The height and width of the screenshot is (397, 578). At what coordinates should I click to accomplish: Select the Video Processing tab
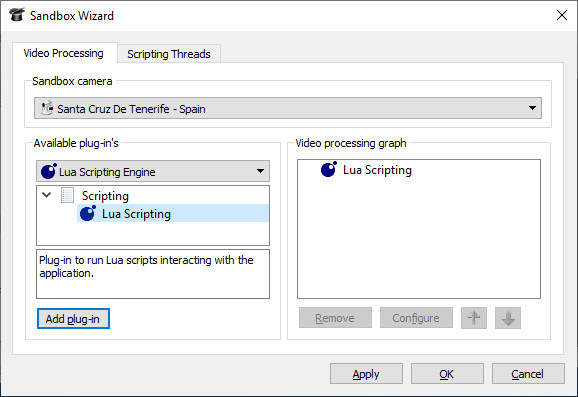tap(64, 53)
